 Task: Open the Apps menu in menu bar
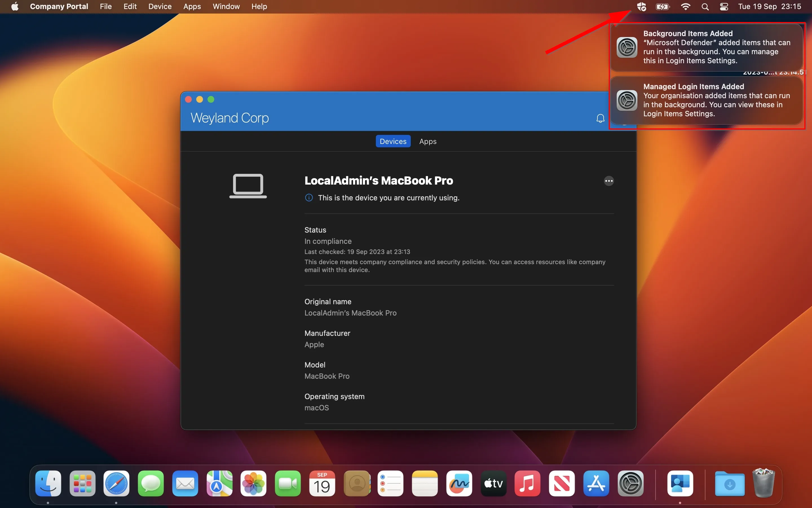pyautogui.click(x=192, y=7)
